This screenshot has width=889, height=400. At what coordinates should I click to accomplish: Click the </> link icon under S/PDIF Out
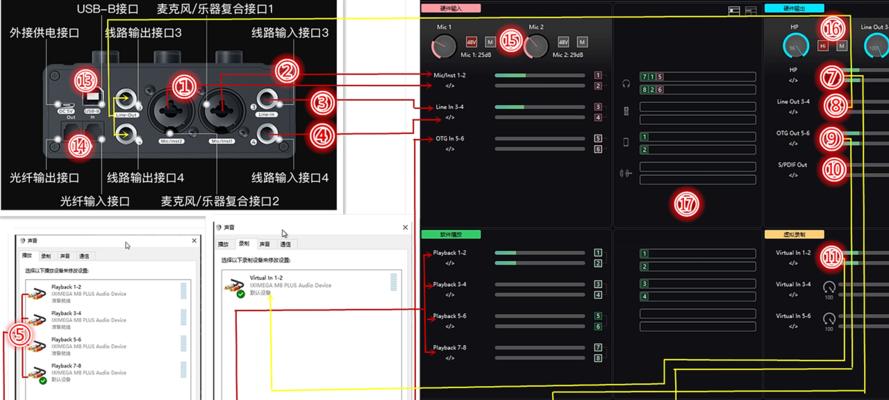(793, 175)
